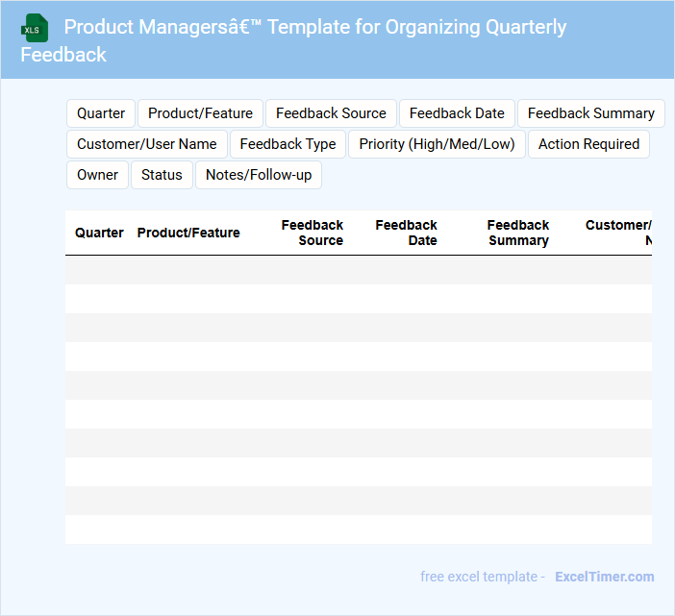Select the Feedback Source tag

(x=331, y=113)
